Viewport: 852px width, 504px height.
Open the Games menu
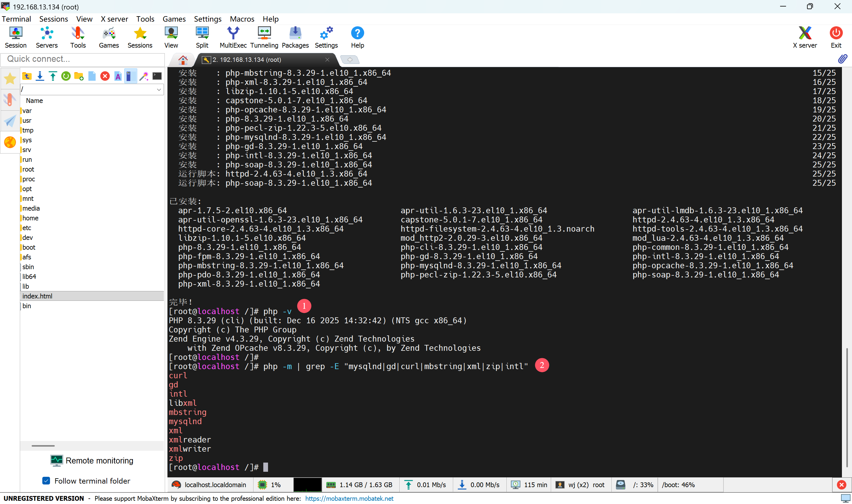[174, 19]
